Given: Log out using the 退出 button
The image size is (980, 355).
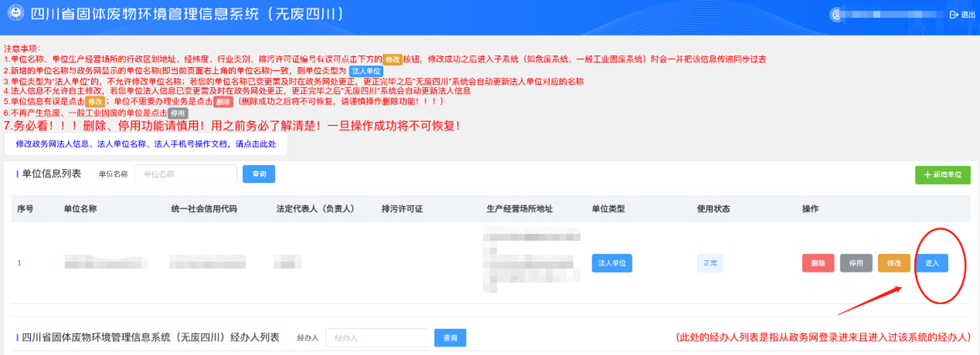Looking at the screenshot, I should click(964, 15).
